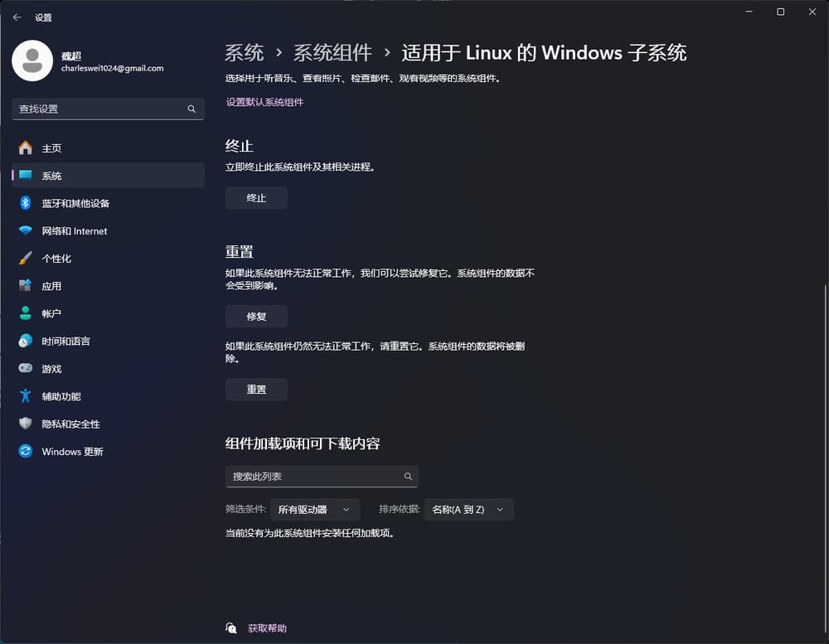Image resolution: width=829 pixels, height=644 pixels.
Task: Click the 搜索此列表 search field
Action: click(x=322, y=477)
